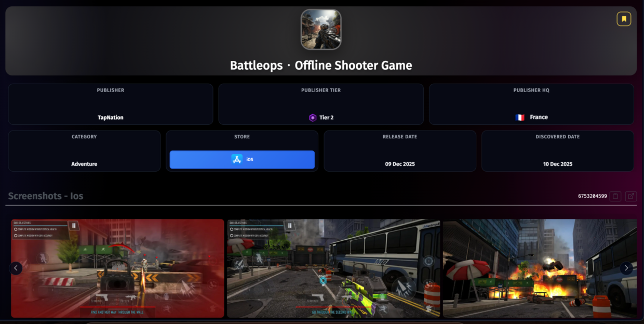Click the Screenshots - Ios section heading
The image size is (644, 324).
[46, 196]
